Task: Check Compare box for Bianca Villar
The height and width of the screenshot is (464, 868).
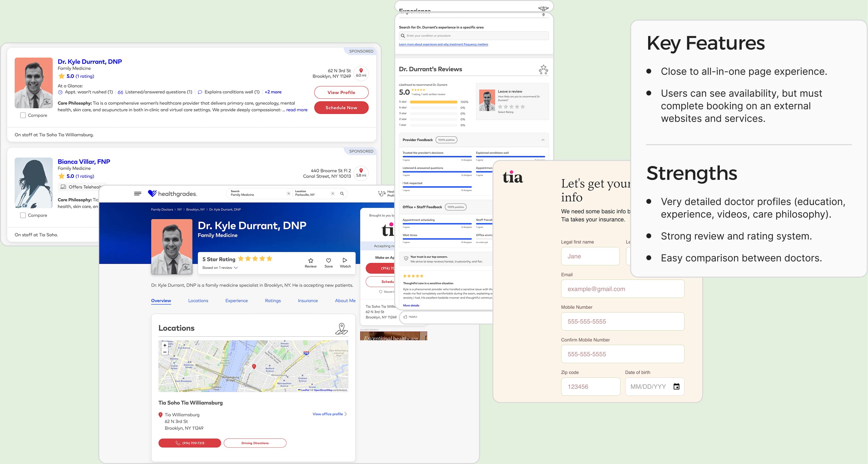Action: [x=23, y=215]
